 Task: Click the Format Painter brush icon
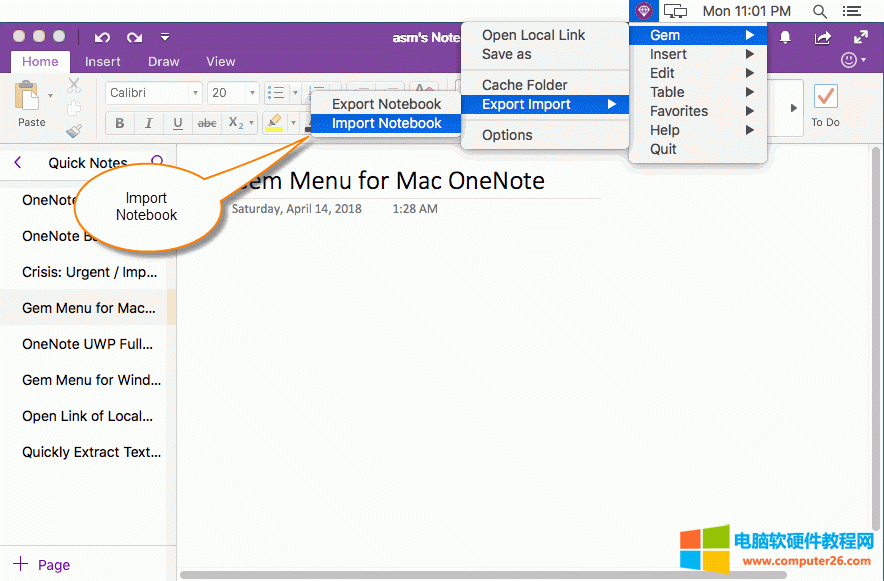point(74,130)
